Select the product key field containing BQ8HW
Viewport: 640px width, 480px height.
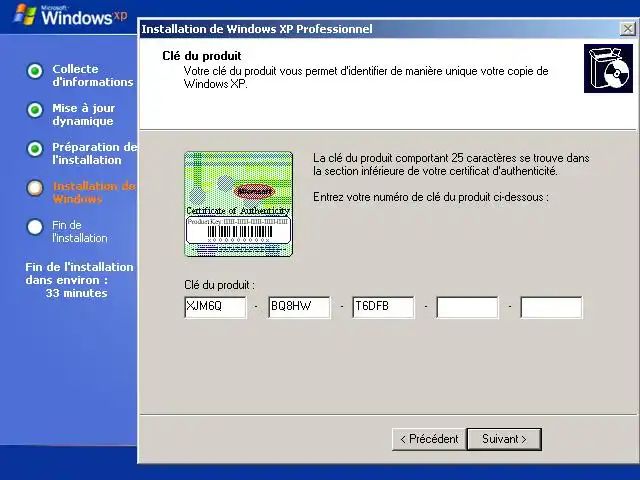tap(299, 307)
